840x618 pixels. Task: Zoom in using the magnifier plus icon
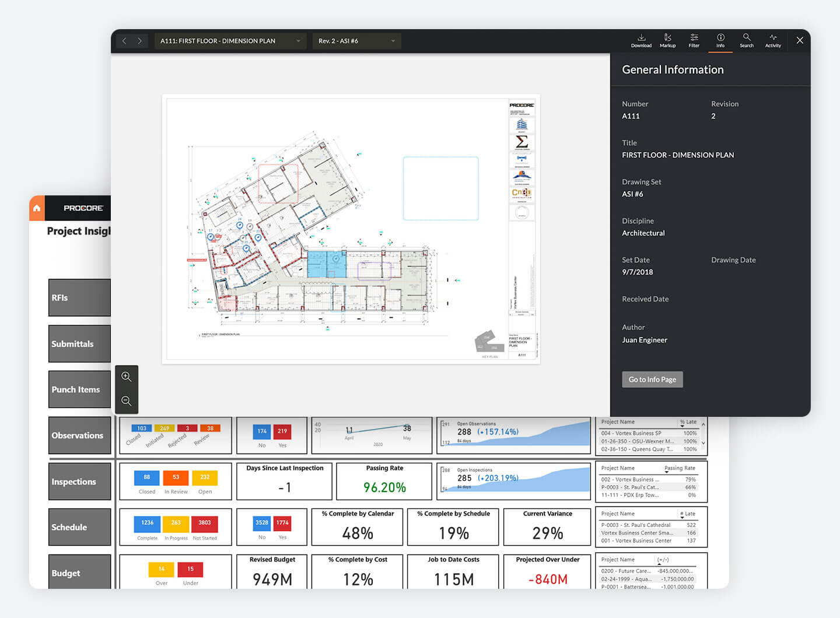point(127,377)
